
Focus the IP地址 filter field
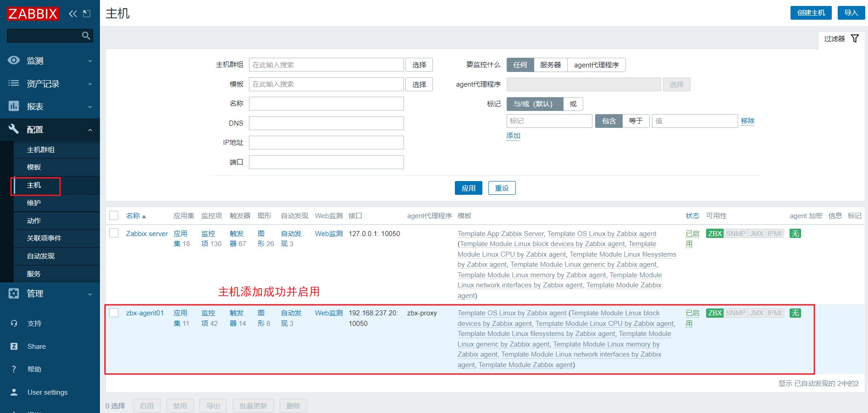[326, 143]
